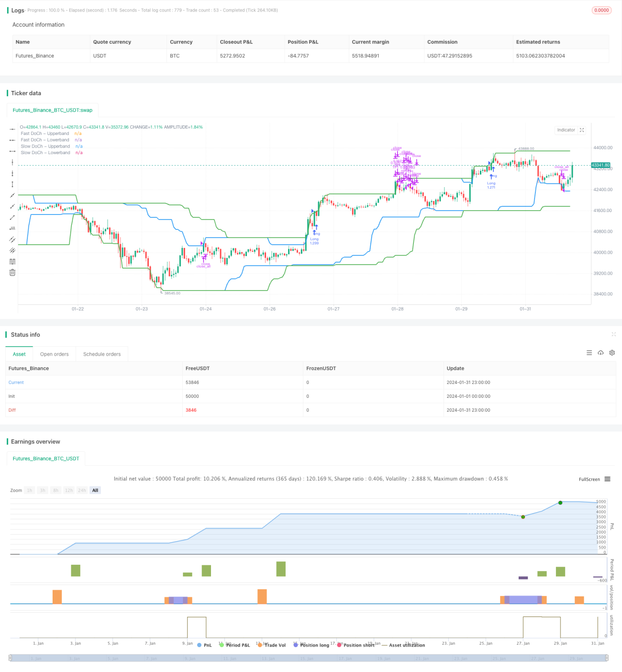Collapse the Status info panel arrows
The height and width of the screenshot is (672, 622).
pyautogui.click(x=613, y=334)
